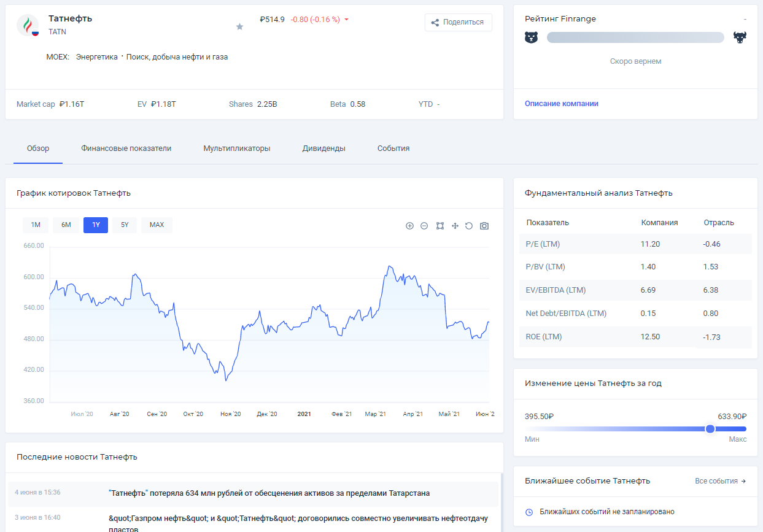Click the bull icon in Finrange rating

[x=740, y=37]
